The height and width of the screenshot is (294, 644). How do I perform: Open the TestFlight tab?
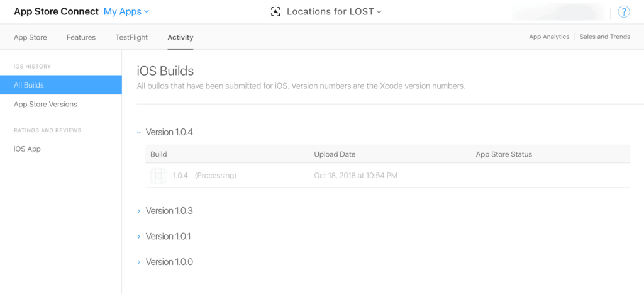click(131, 37)
